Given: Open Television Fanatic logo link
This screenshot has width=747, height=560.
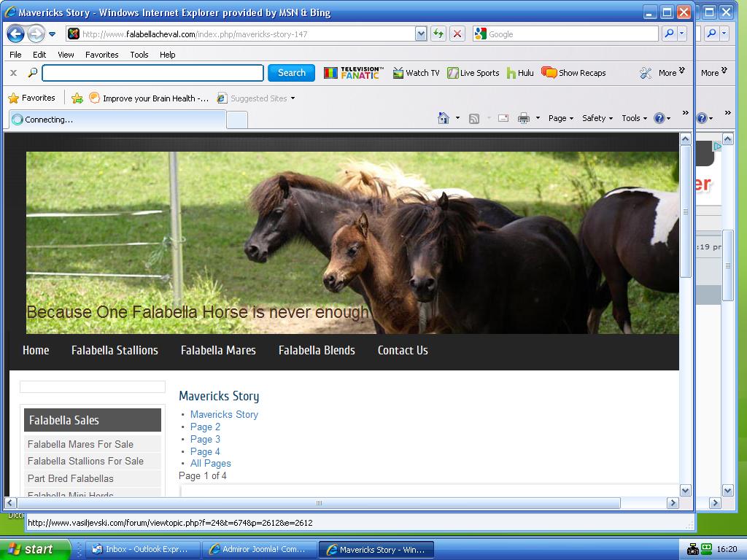Looking at the screenshot, I should [354, 73].
